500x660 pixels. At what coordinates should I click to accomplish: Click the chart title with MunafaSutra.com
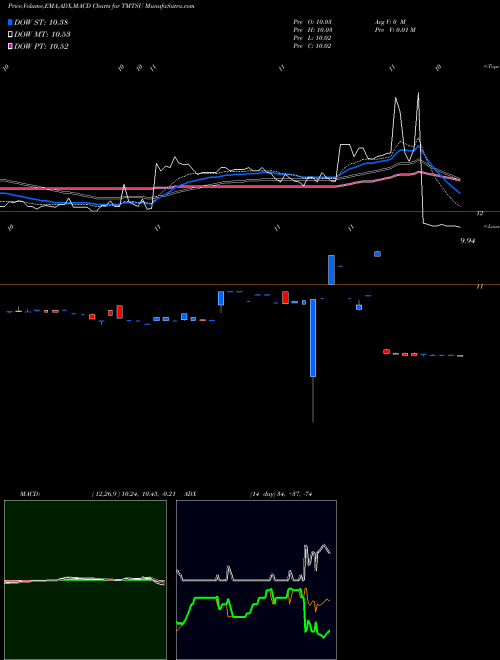tap(101, 6)
